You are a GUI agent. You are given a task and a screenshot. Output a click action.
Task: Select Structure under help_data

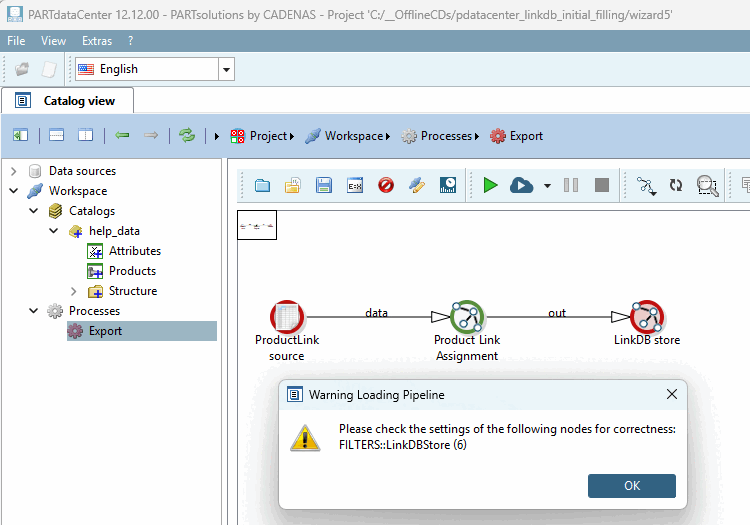click(133, 291)
